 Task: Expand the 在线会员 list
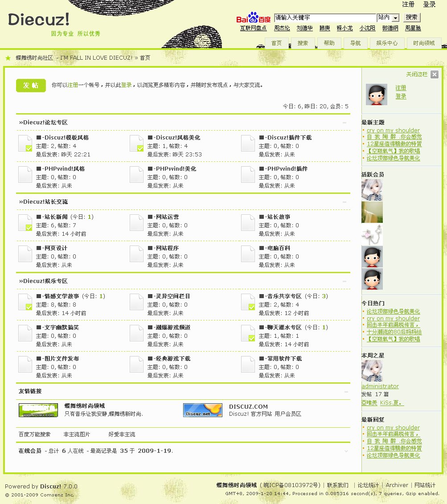(x=346, y=451)
